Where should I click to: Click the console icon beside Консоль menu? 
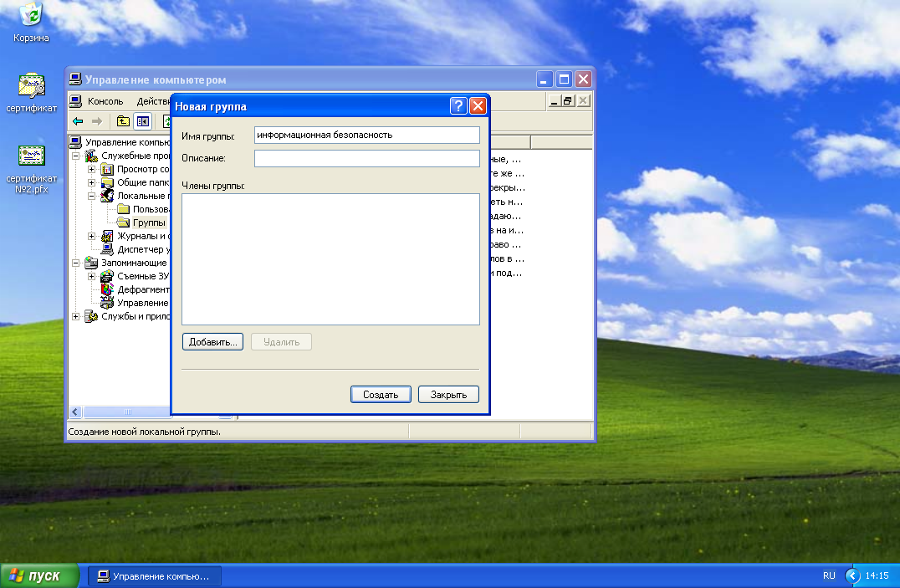tap(75, 101)
